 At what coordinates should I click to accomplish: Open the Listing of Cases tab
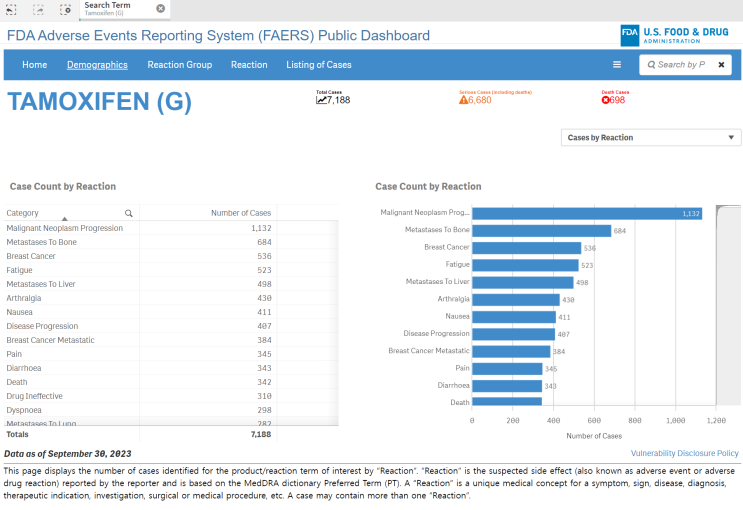coord(319,65)
